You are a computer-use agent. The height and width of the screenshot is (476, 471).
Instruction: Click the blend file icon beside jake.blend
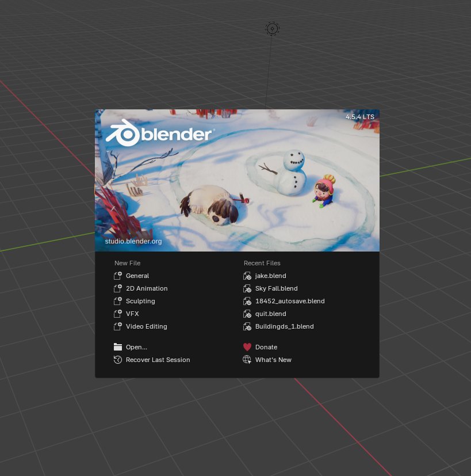pyautogui.click(x=247, y=276)
